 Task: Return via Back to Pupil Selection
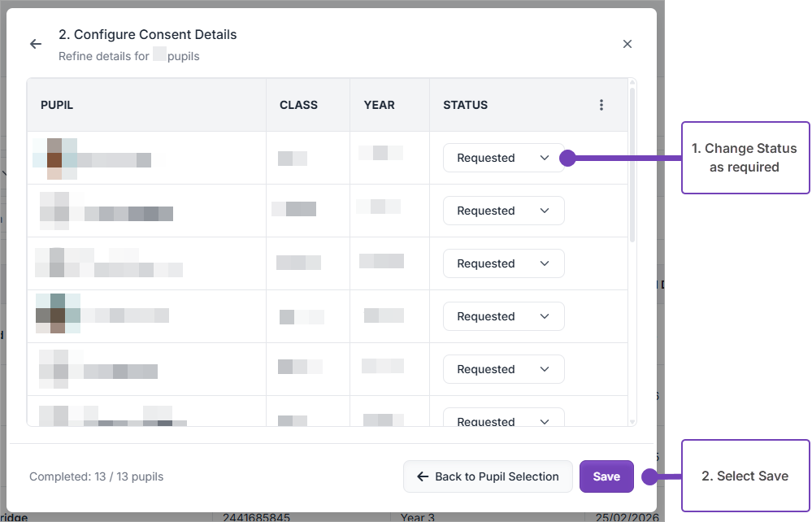coord(488,476)
